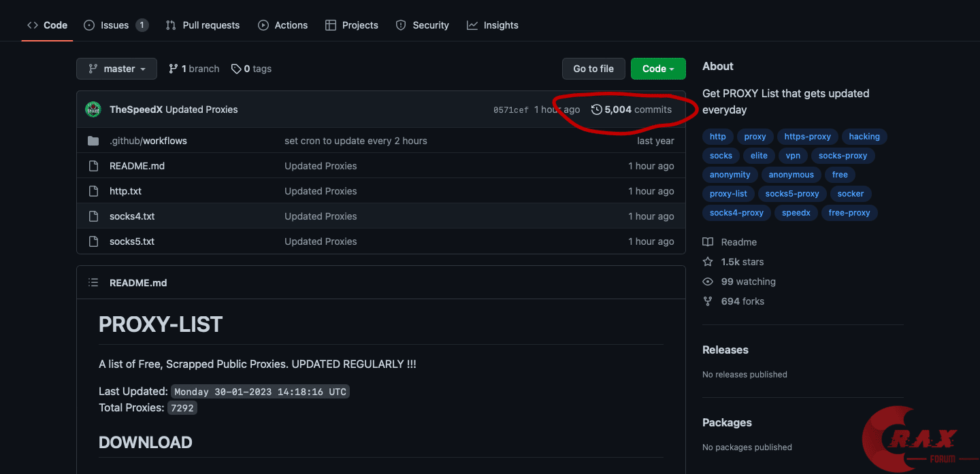Switch to the Issues tab
Image resolution: width=980 pixels, height=474 pixels.
(x=114, y=25)
